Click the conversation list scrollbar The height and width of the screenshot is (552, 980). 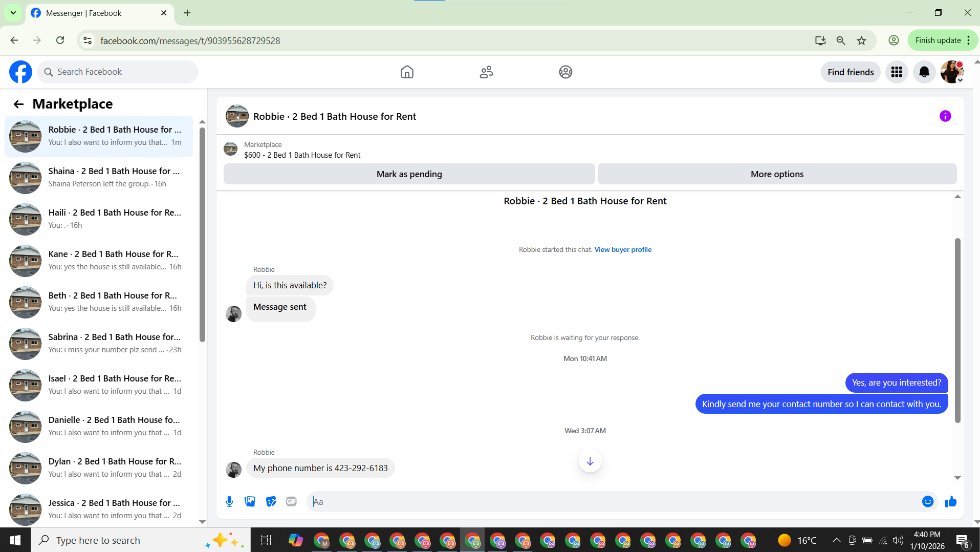[x=202, y=236]
